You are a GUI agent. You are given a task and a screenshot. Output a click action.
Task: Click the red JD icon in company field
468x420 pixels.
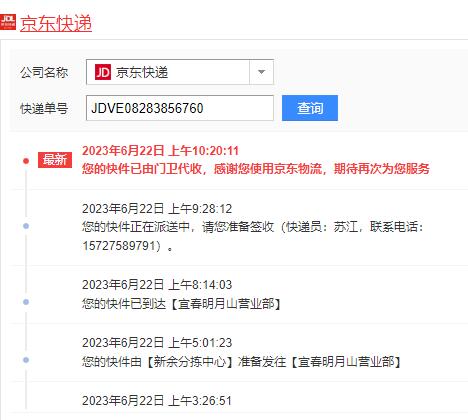click(x=103, y=72)
